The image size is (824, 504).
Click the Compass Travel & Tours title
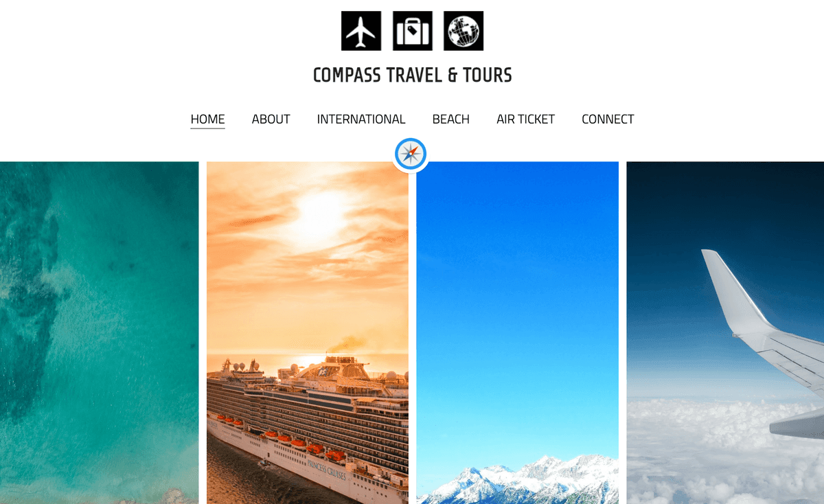[x=413, y=75]
